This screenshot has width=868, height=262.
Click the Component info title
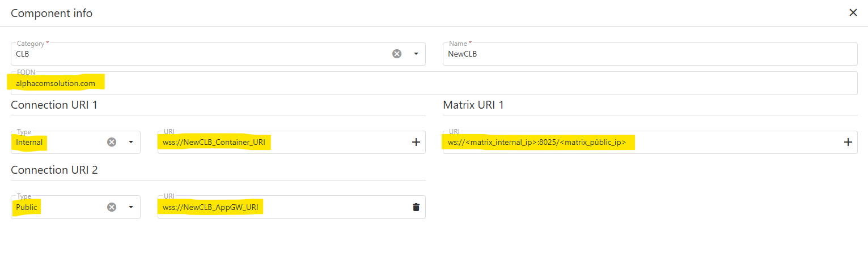52,13
